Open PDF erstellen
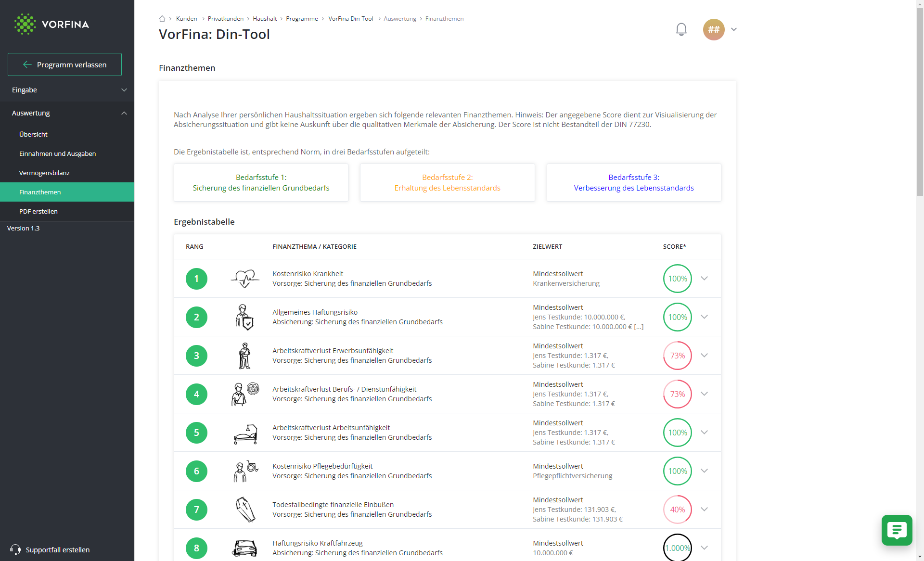 (x=67, y=211)
